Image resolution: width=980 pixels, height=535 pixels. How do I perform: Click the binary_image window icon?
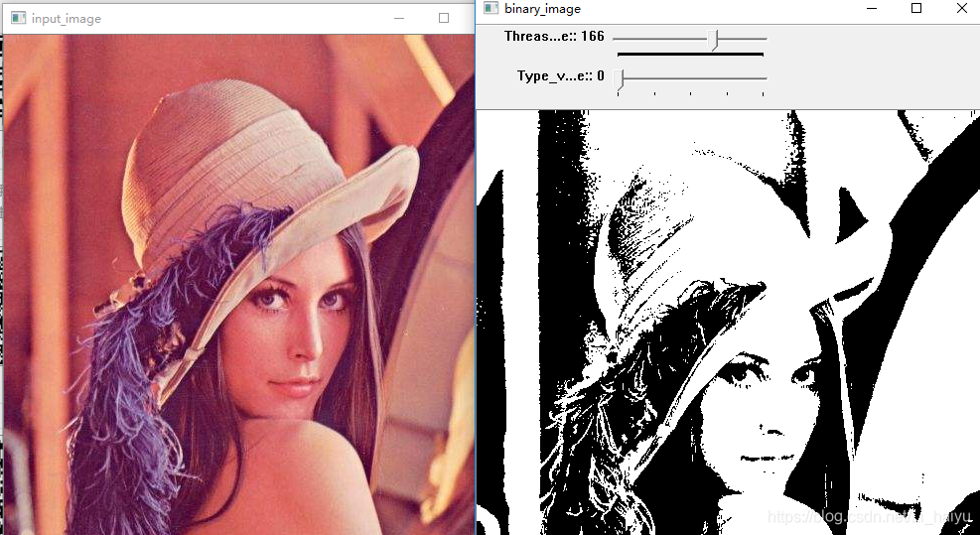[491, 8]
